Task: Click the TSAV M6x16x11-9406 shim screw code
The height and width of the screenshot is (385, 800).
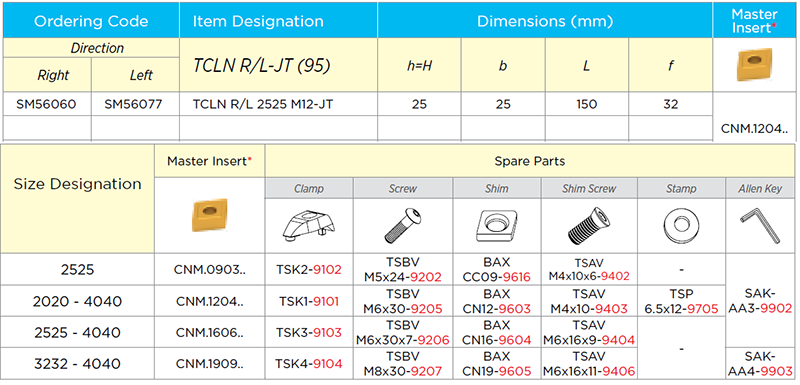Action: (589, 364)
